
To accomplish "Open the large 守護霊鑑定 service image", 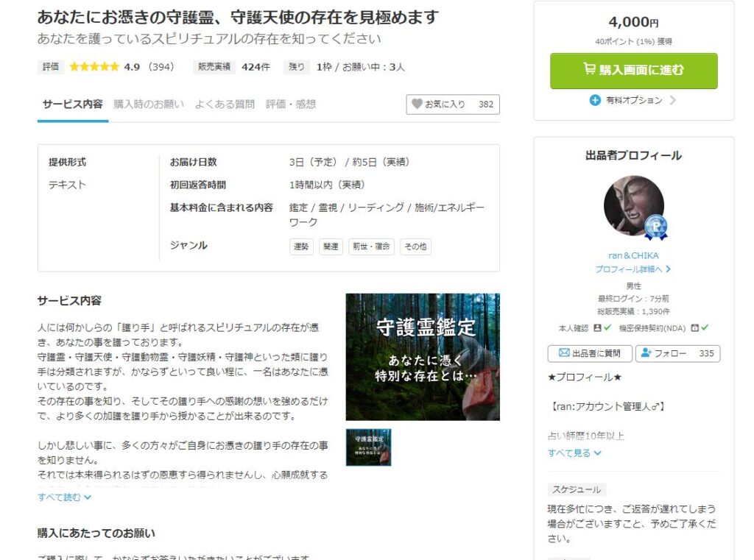I will pyautogui.click(x=423, y=357).
